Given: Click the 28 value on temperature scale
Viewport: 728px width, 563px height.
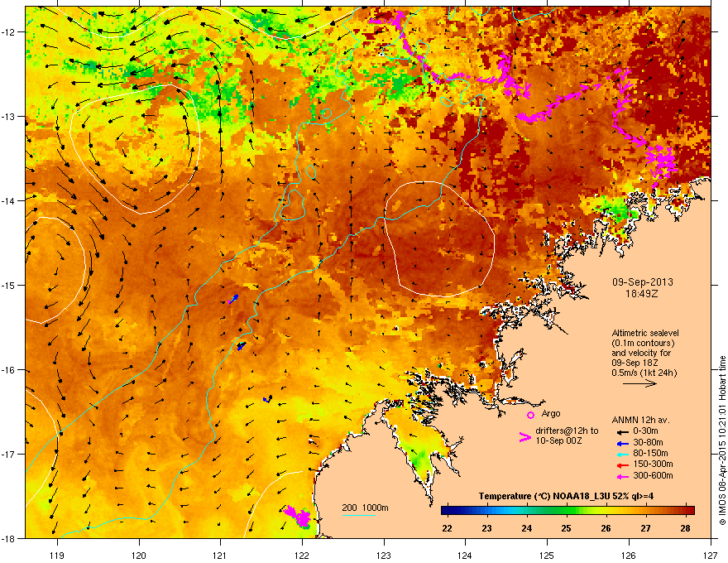Looking at the screenshot, I should pos(685,528).
